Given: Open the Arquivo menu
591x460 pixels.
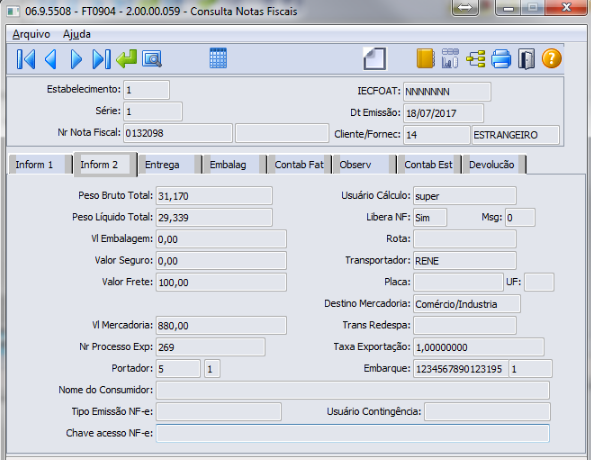Looking at the screenshot, I should (x=31, y=34).
